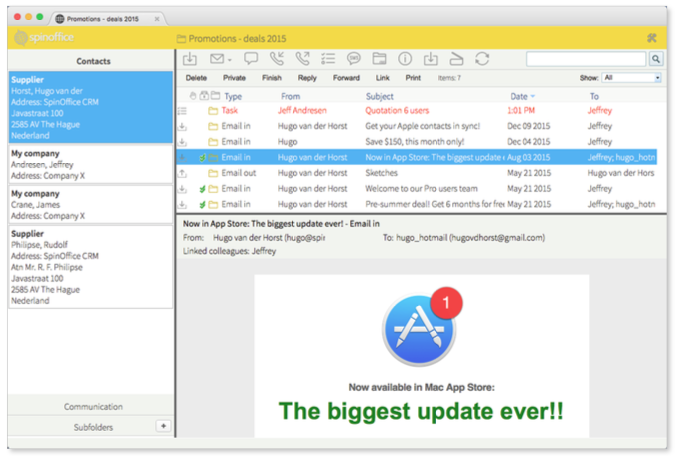The height and width of the screenshot is (462, 682).
Task: Click folder icon on Sketches row
Action: click(213, 174)
